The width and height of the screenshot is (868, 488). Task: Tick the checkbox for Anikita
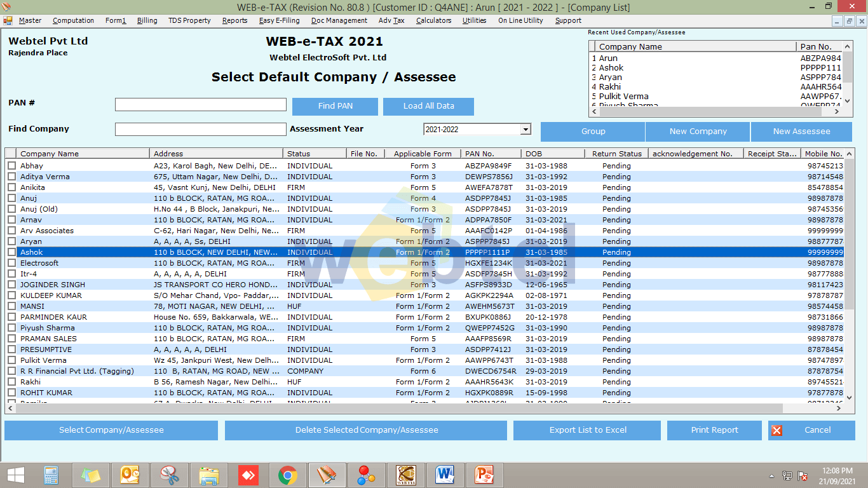point(12,187)
